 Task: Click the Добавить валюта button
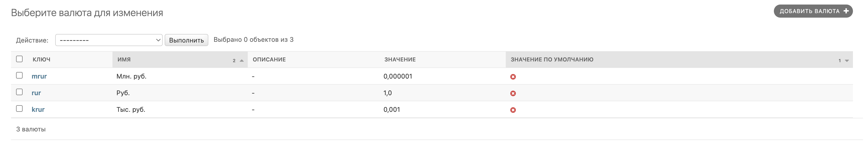tap(809, 11)
